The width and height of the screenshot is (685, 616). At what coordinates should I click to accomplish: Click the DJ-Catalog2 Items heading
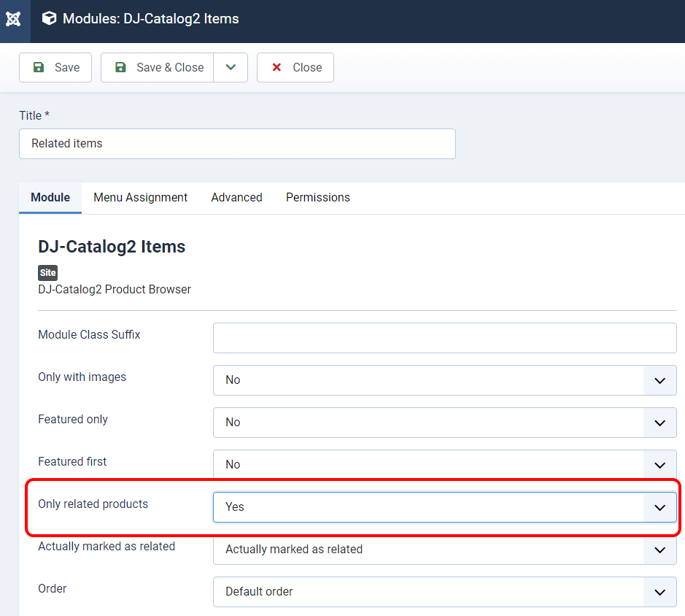point(112,247)
